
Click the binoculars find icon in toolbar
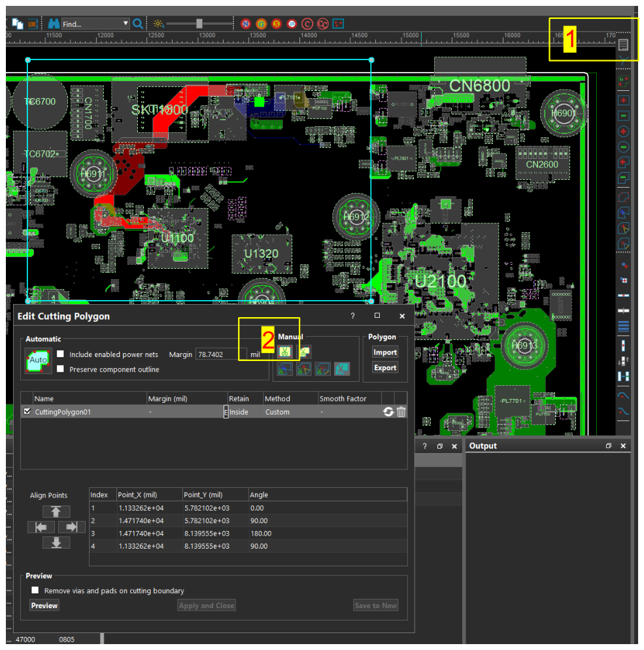coord(54,24)
